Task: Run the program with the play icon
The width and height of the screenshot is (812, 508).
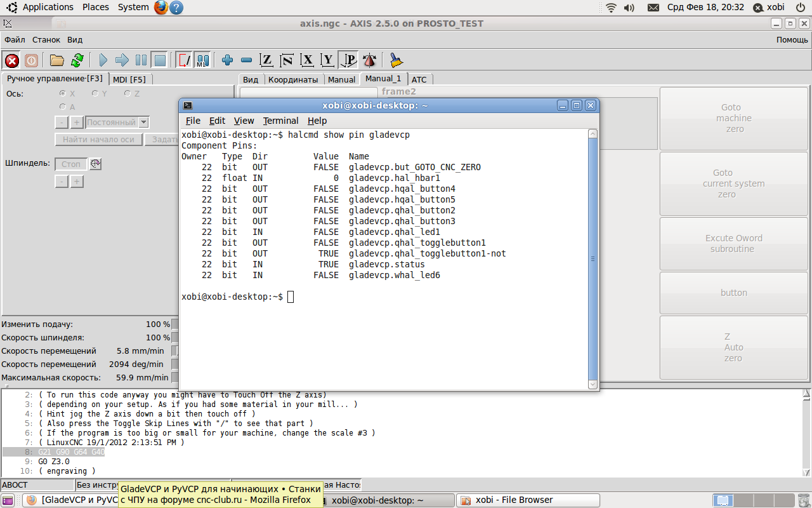Action: coord(103,60)
